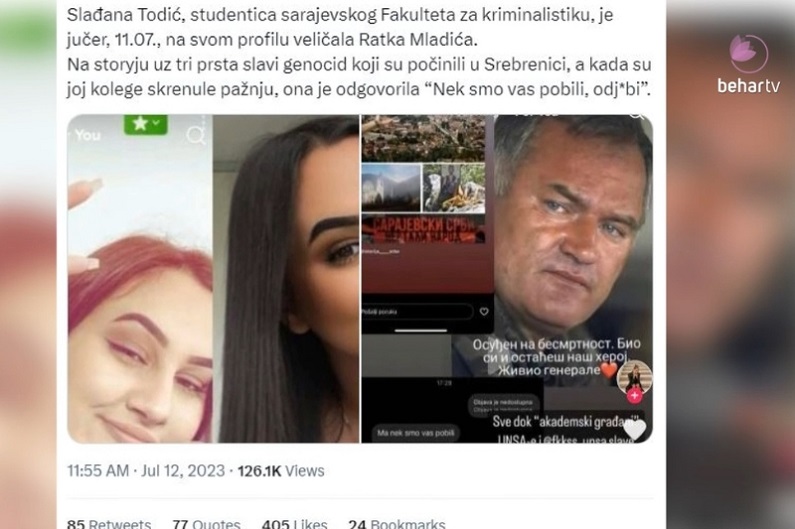Viewport: 795px width, 529px height.
Task: Click the "Ma nek smo vas pobili" chat bubble
Action: click(x=416, y=433)
